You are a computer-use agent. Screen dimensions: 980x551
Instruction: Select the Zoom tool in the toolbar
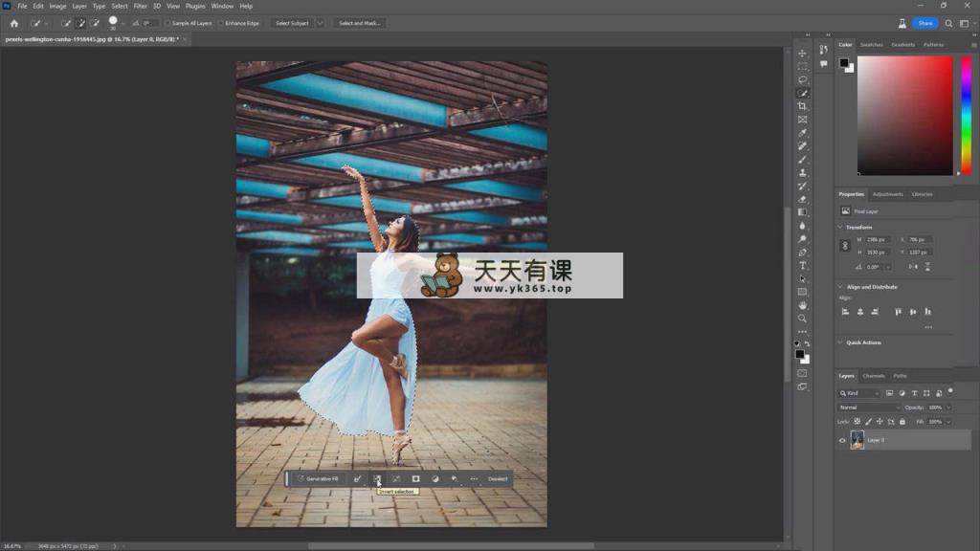(803, 319)
